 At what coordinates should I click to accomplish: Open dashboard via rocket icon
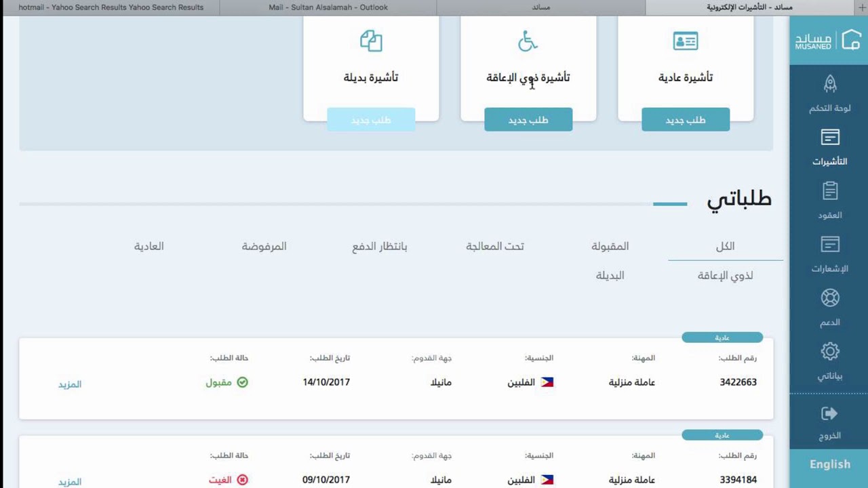coord(830,83)
